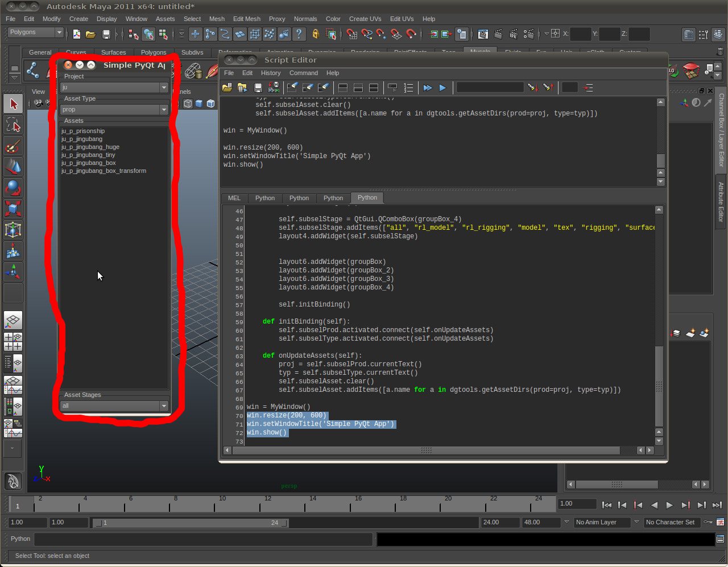Click the time range slider bar

point(191,523)
